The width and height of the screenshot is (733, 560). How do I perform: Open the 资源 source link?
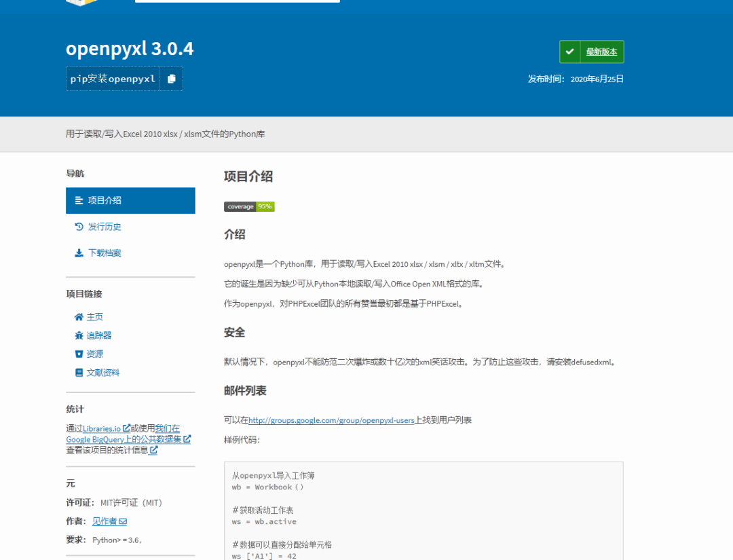tap(94, 354)
